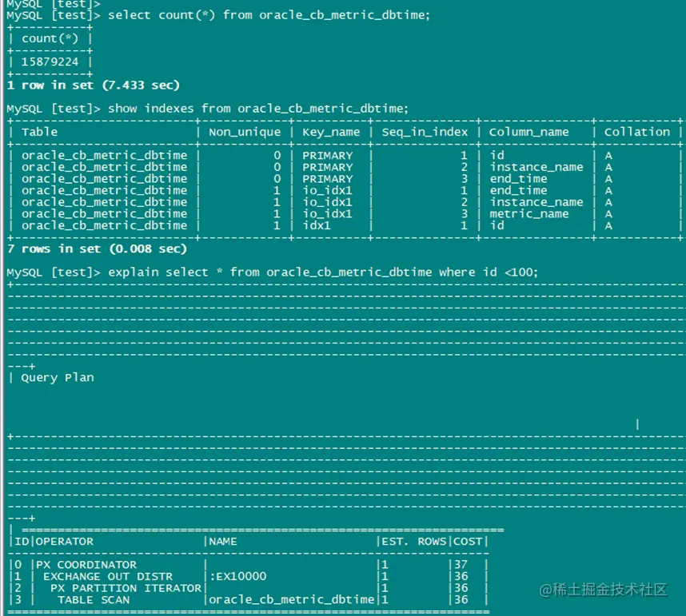Click the COST header
Image resolution: width=686 pixels, height=616 pixels.
[x=468, y=542]
